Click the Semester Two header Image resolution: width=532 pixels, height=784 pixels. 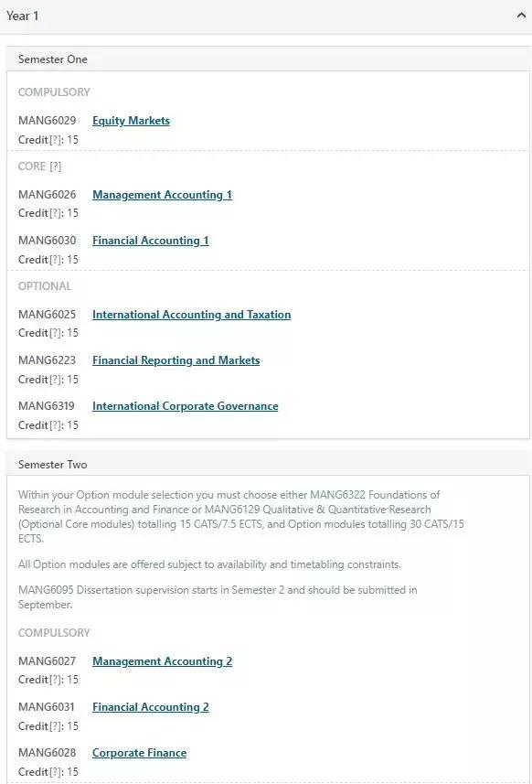[x=268, y=464]
